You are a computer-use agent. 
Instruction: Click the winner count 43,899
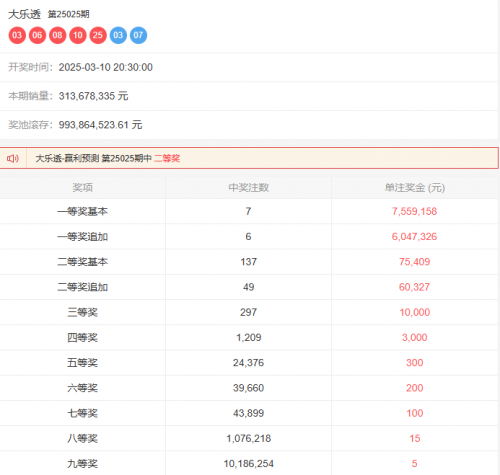point(249,413)
